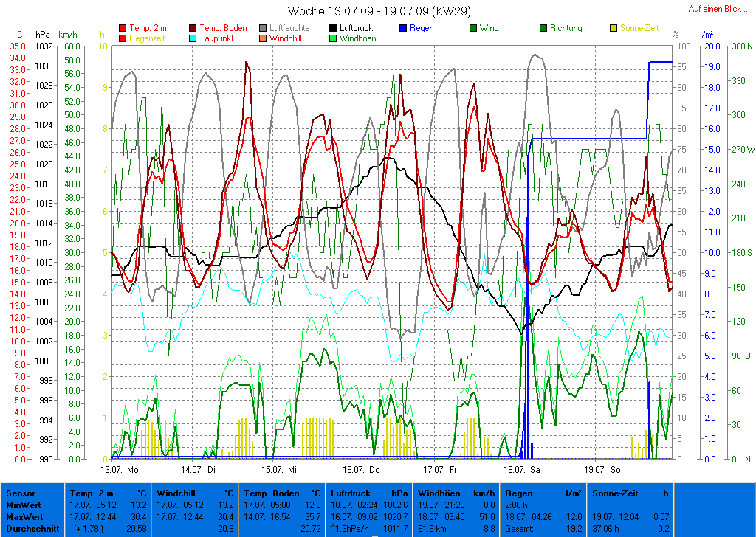Click the Regenzeit legend label
Screen dimensions: 756x537
[147, 38]
